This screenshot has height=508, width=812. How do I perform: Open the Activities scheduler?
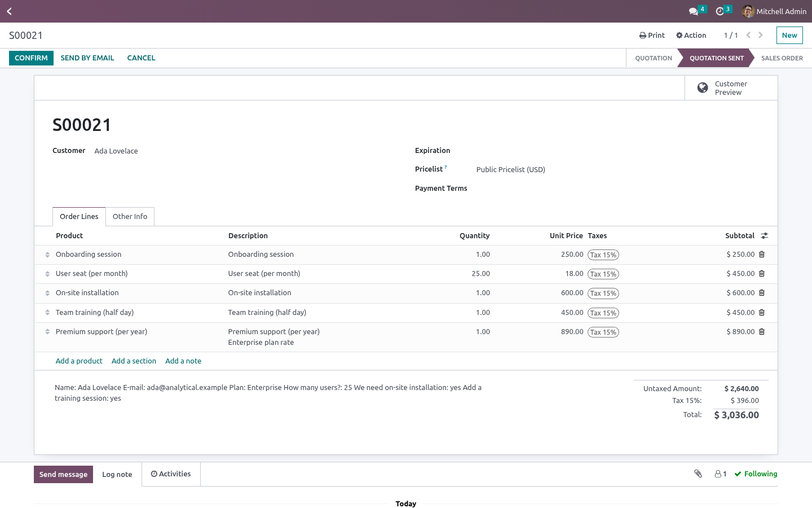pos(171,474)
